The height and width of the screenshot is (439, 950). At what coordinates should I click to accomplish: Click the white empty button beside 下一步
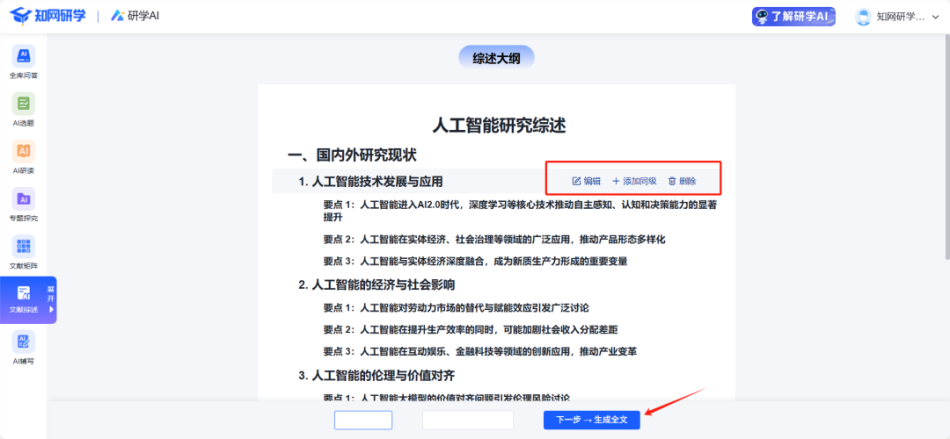[468, 420]
